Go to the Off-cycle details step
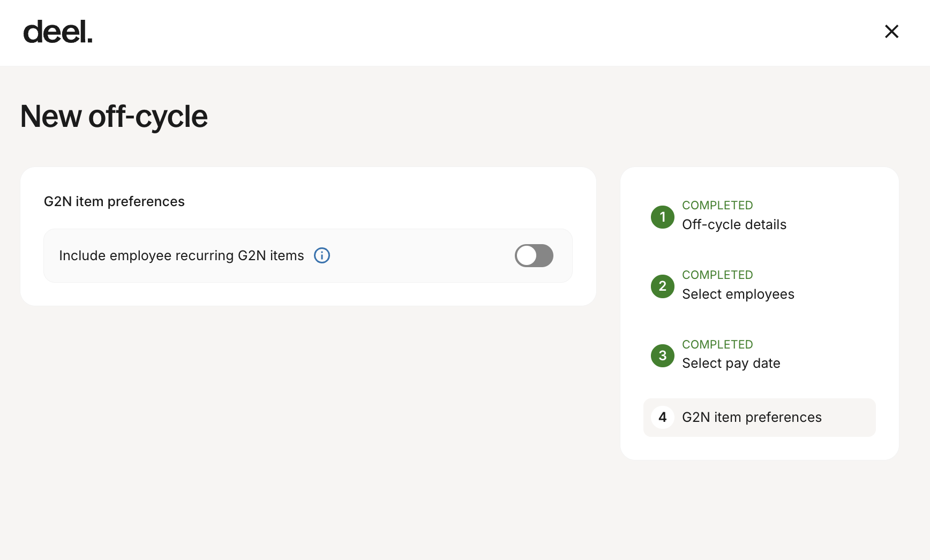This screenshot has width=930, height=560. click(x=734, y=225)
